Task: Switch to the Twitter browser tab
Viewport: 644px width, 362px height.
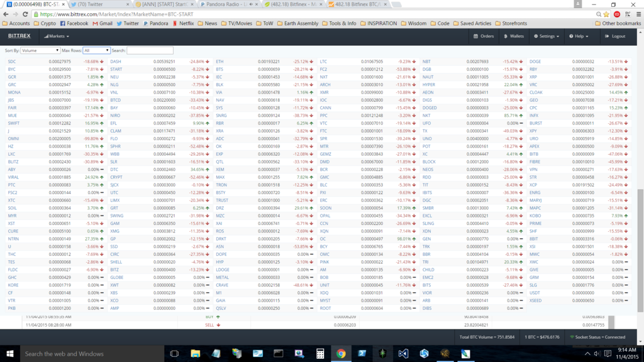Action: [x=94, y=4]
